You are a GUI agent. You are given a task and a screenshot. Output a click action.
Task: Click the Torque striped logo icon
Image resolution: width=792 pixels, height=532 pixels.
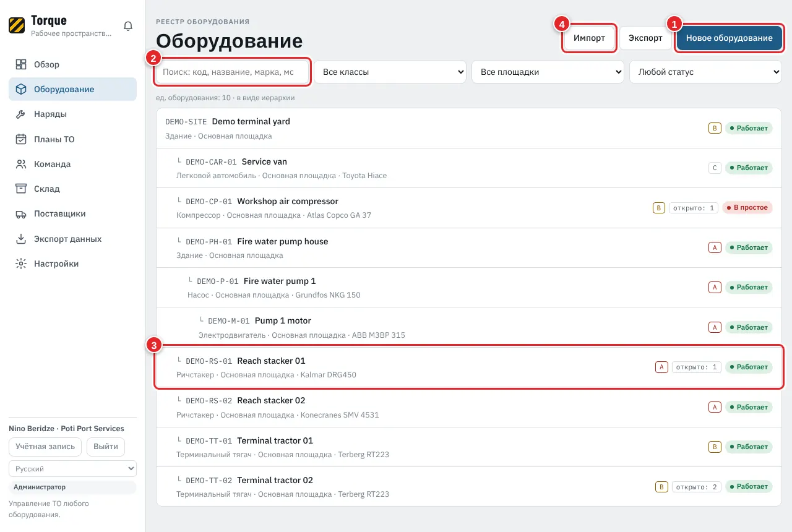coord(17,25)
